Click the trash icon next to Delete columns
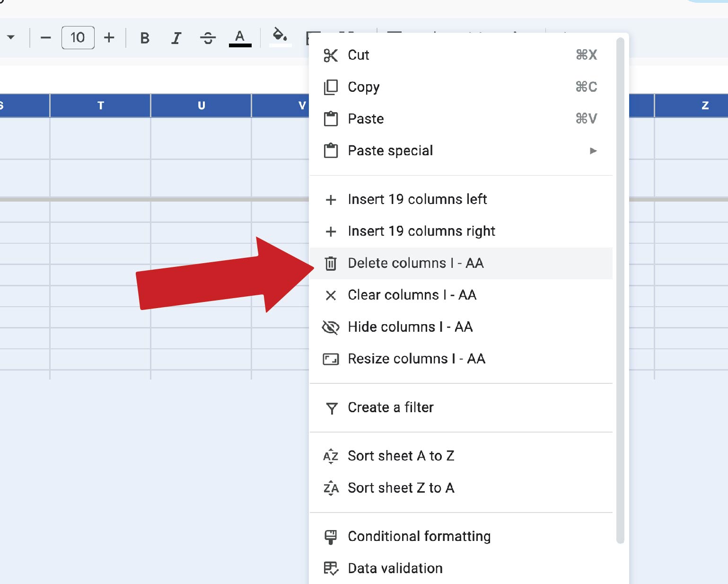 tap(331, 263)
